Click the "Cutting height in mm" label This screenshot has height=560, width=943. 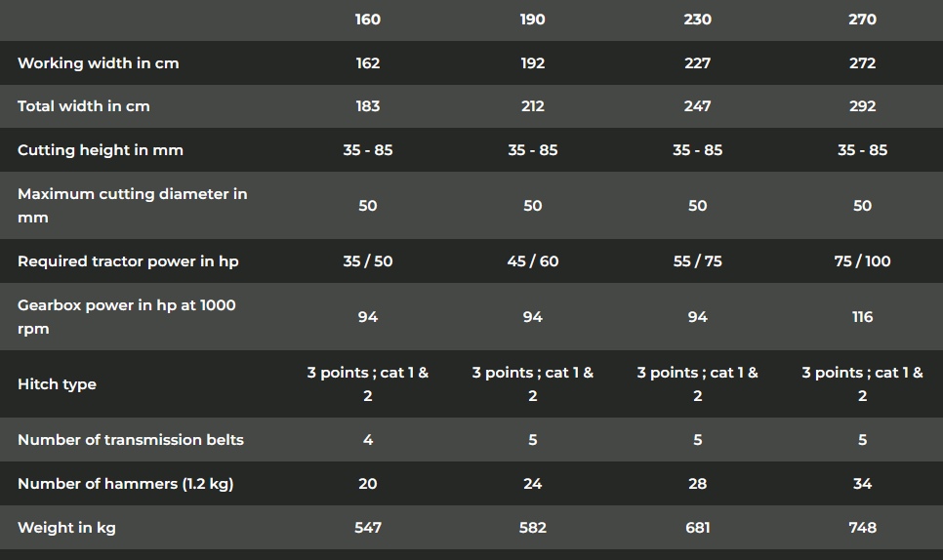click(101, 150)
